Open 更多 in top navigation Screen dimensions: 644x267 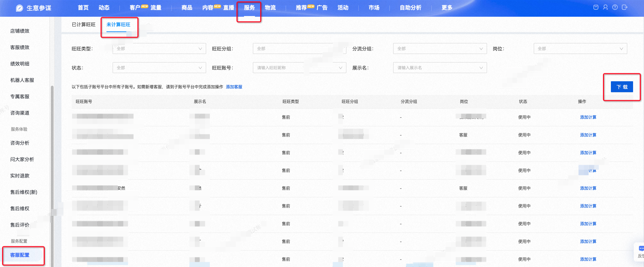pos(447,8)
